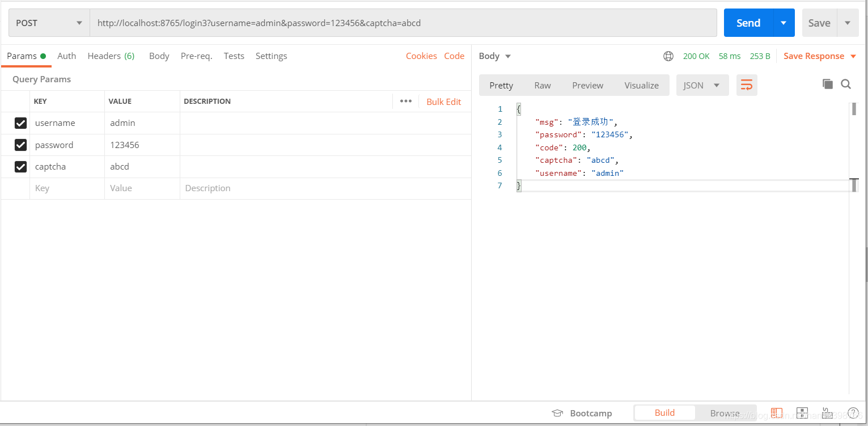Click the empty Key input field
Viewport: 868px width, 426px height.
(67, 188)
